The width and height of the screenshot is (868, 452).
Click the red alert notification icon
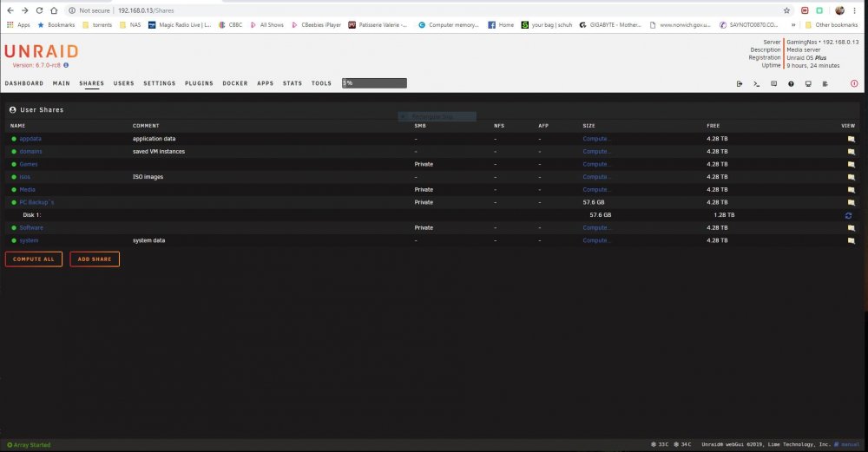click(853, 83)
